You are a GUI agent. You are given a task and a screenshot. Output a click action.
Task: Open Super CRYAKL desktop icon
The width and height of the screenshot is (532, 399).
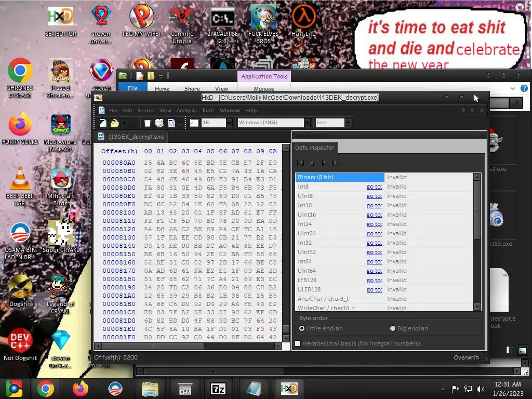[61, 236]
